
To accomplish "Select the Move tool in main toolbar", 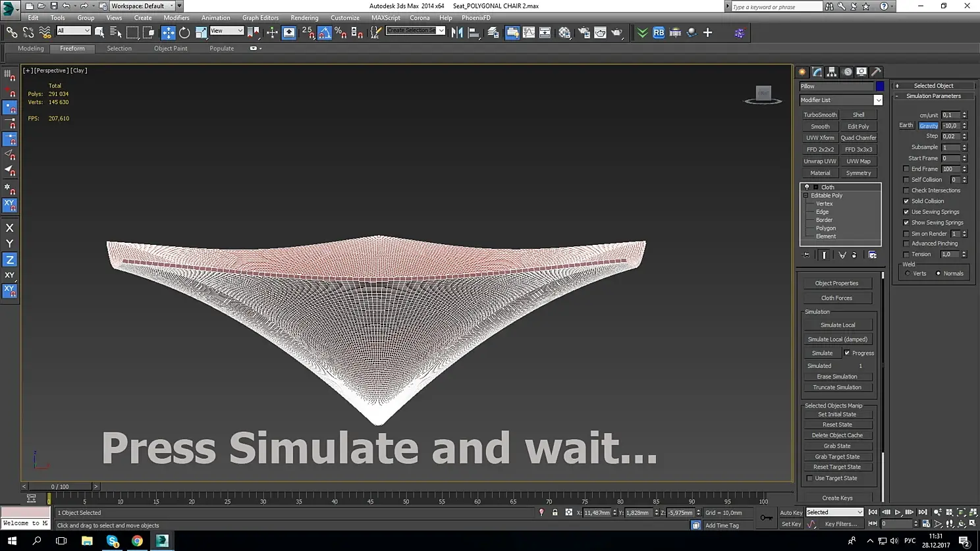I will point(168,32).
